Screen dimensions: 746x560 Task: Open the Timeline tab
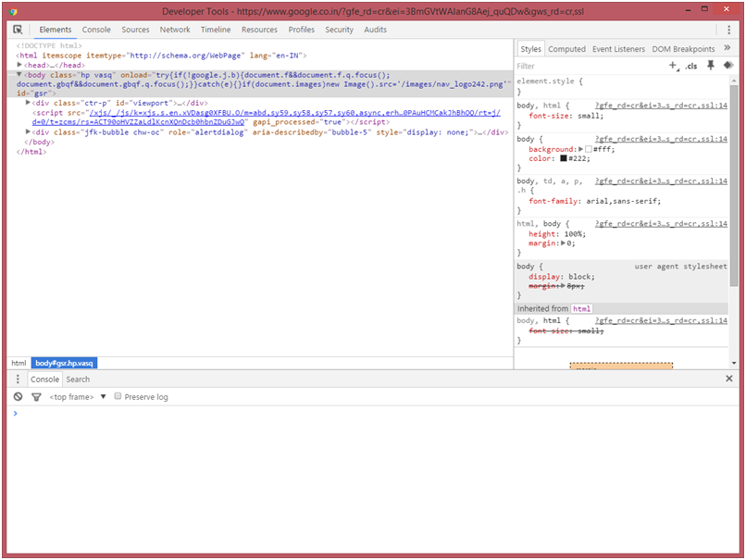(x=216, y=30)
